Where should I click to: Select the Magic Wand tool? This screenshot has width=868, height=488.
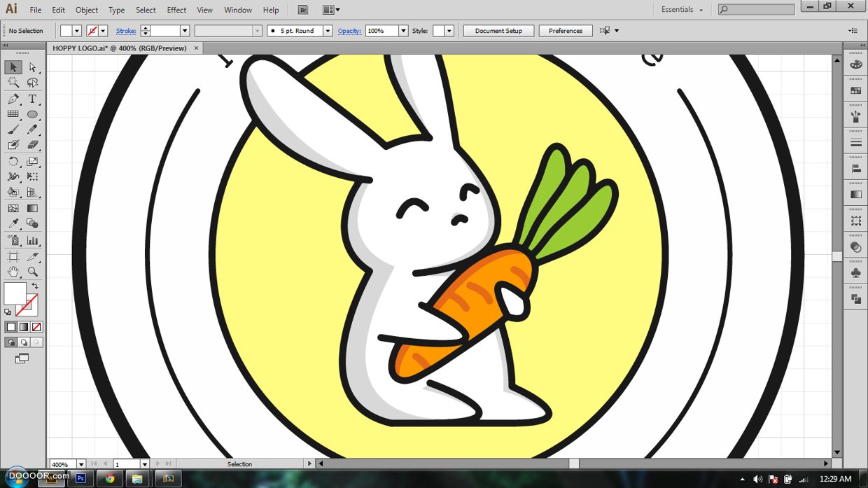[13, 83]
